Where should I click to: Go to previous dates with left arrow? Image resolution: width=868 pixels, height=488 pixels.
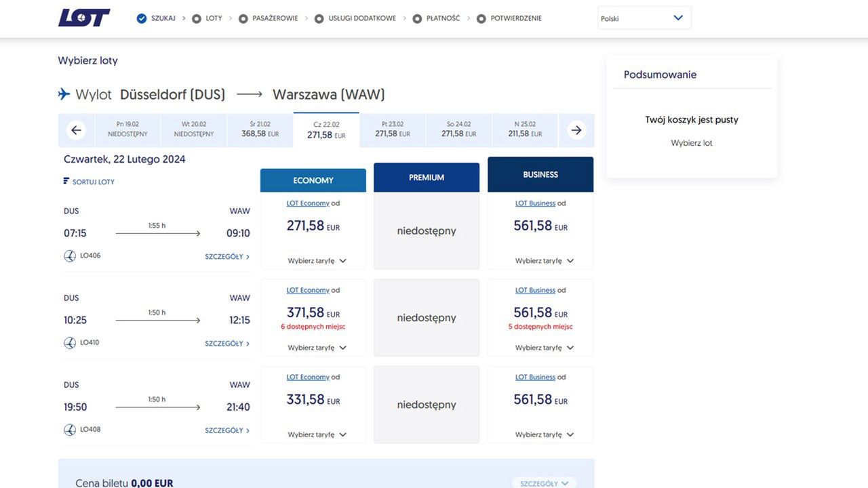point(77,130)
